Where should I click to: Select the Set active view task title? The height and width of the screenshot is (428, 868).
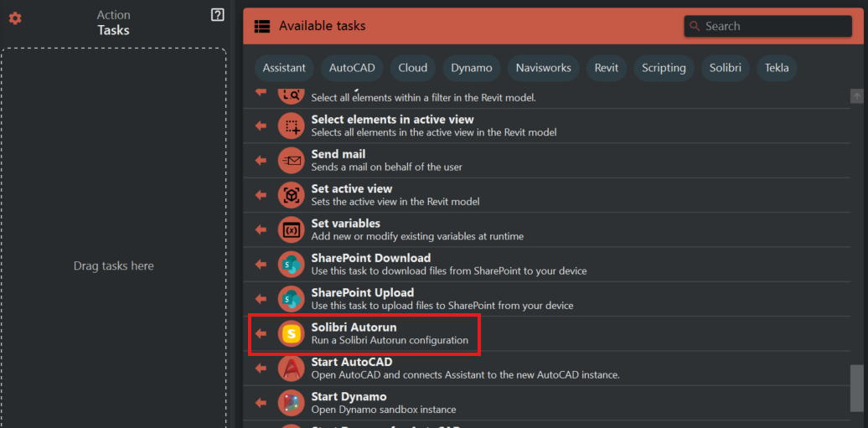tap(352, 188)
